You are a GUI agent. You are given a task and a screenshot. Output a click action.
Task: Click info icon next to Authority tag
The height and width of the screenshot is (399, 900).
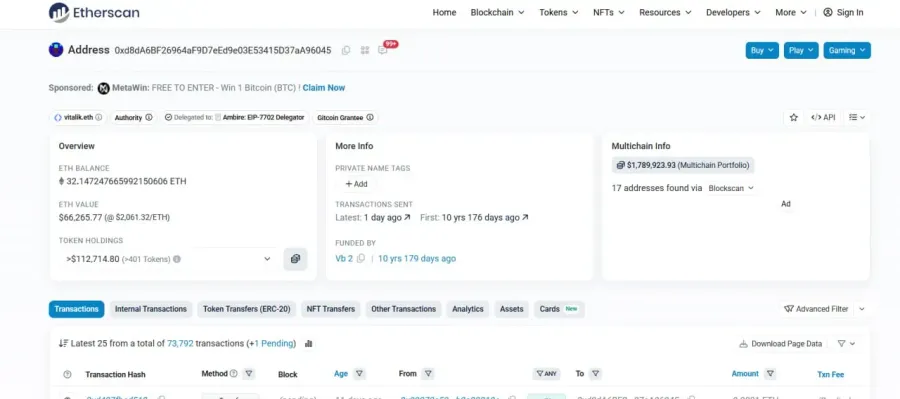coord(149,117)
